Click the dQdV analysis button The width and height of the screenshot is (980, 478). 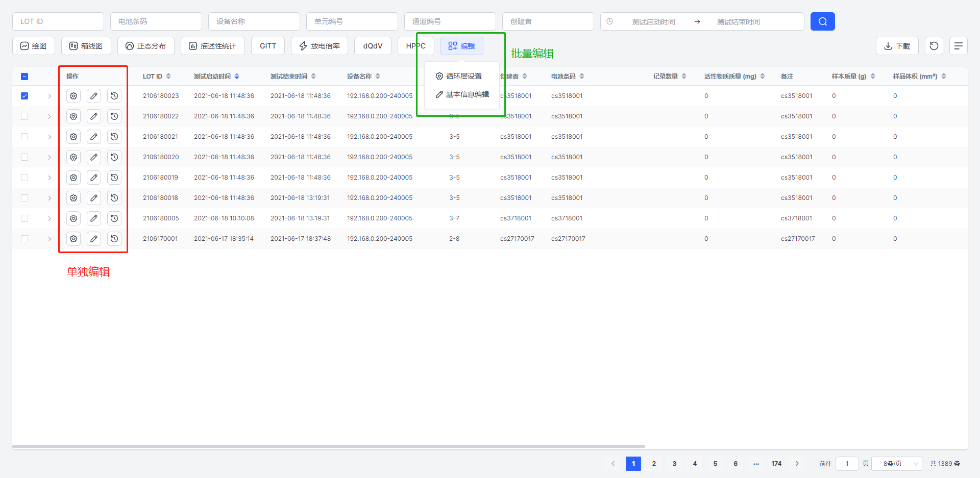(373, 46)
